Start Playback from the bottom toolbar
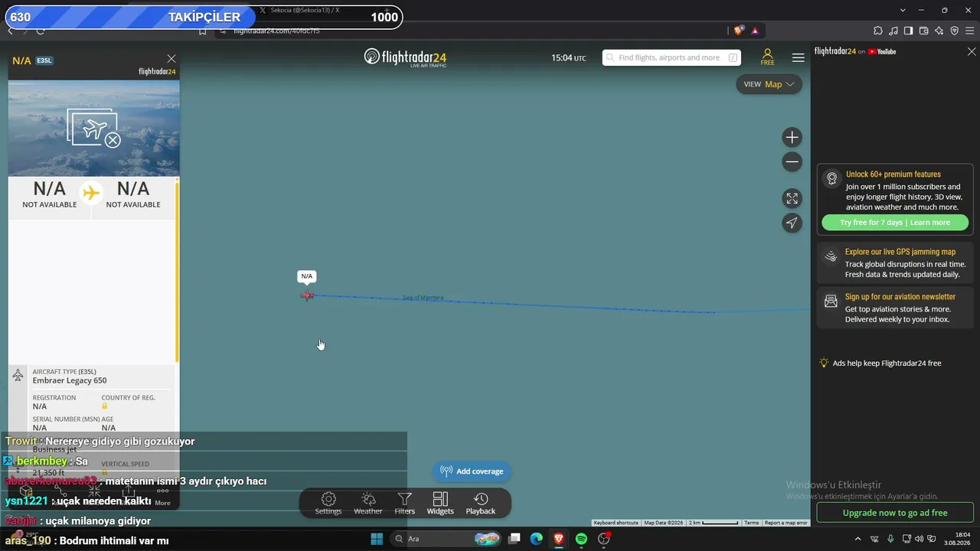The image size is (980, 551). (x=481, y=504)
